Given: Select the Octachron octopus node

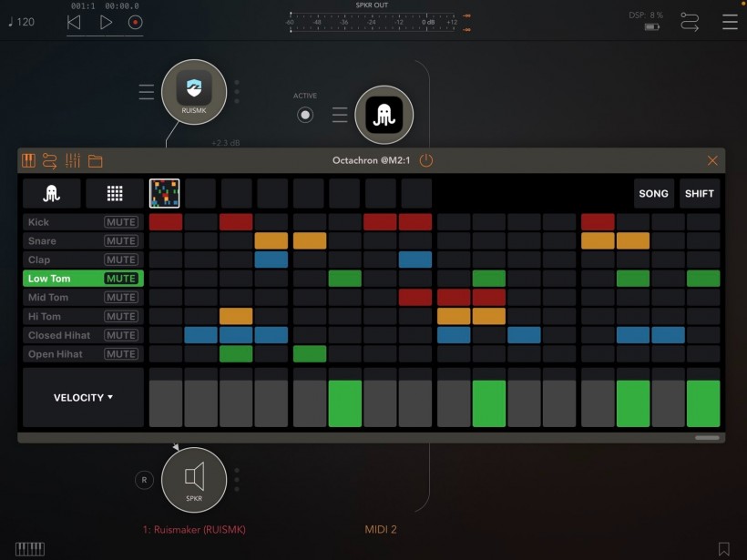Looking at the screenshot, I should point(384,115).
